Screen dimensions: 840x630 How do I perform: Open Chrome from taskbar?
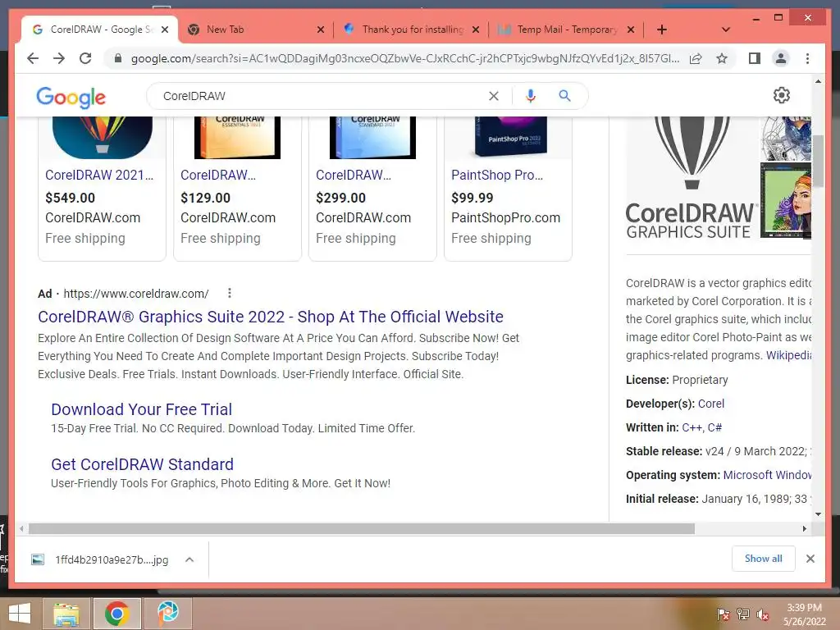coord(116,614)
